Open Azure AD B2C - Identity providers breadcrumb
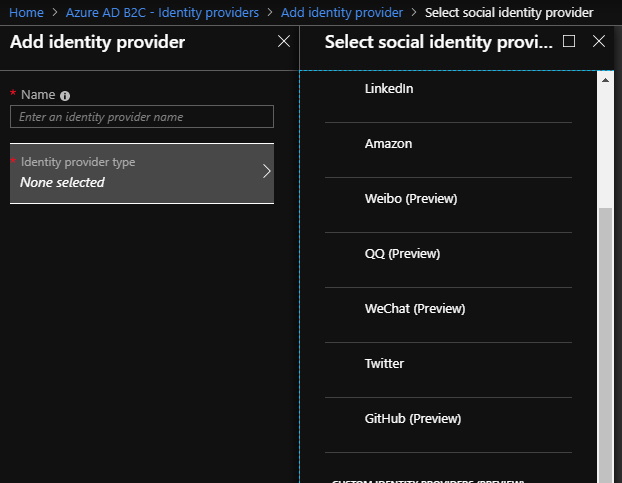The height and width of the screenshot is (483, 622). click(163, 13)
